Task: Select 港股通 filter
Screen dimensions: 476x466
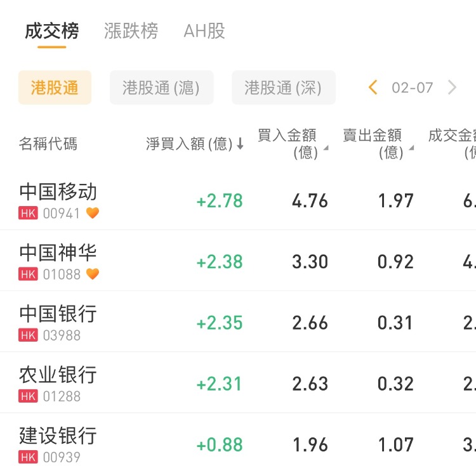Action: click(55, 87)
